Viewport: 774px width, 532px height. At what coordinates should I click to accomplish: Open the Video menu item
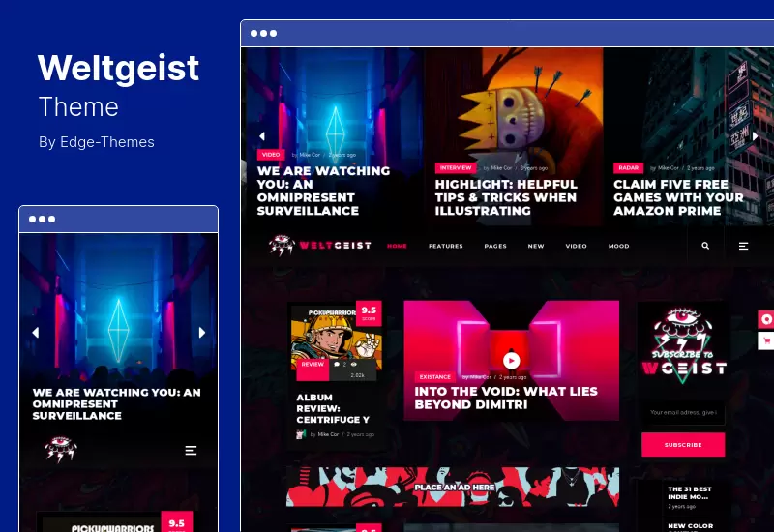tap(576, 246)
